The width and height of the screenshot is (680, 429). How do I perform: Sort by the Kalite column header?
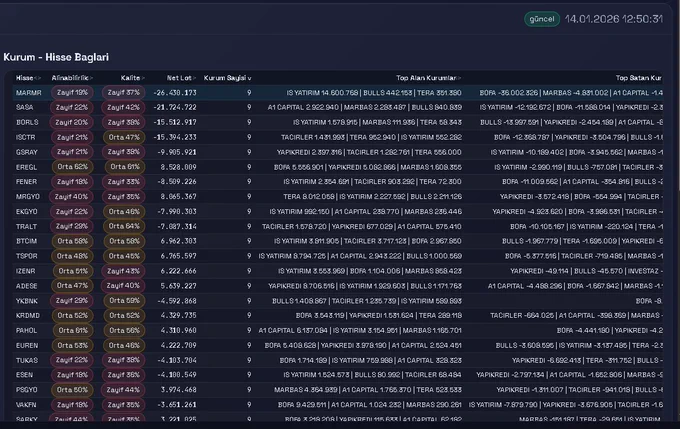pos(132,78)
